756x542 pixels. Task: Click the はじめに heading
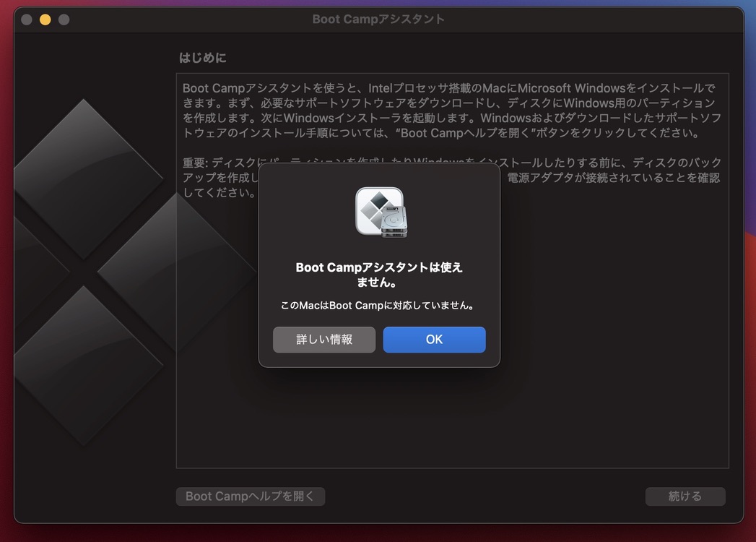coord(202,58)
